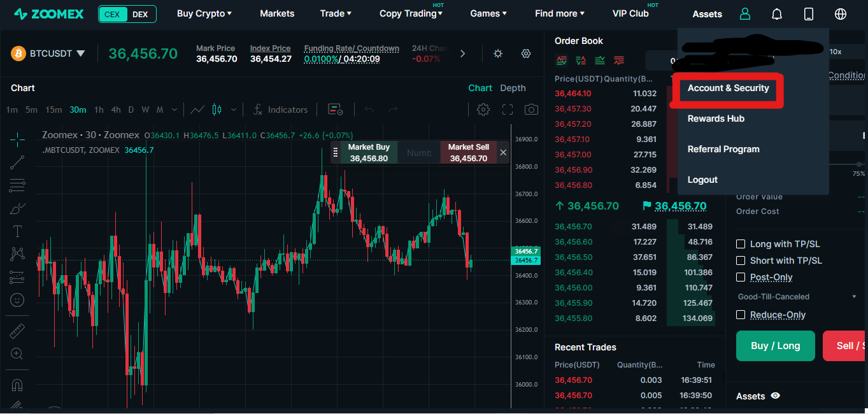868x414 pixels.
Task: Click the Market Buy button
Action: (369, 152)
